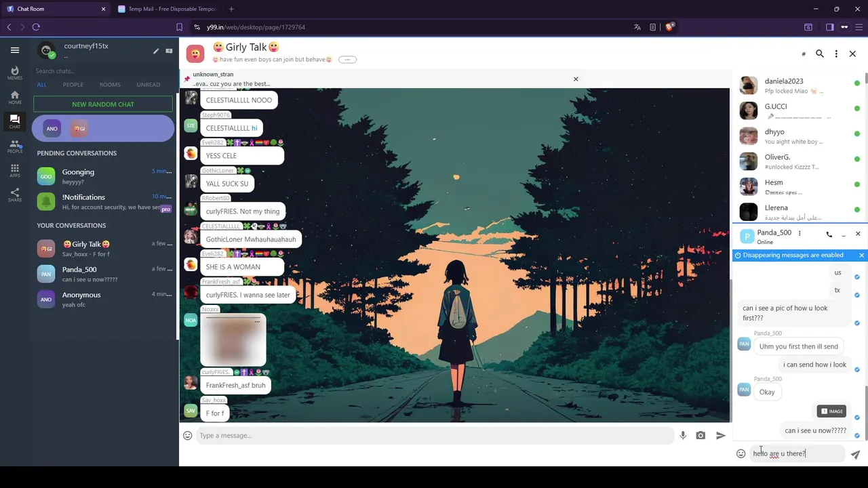868x488 pixels.
Task: Go to the Home section
Action: pyautogui.click(x=15, y=98)
